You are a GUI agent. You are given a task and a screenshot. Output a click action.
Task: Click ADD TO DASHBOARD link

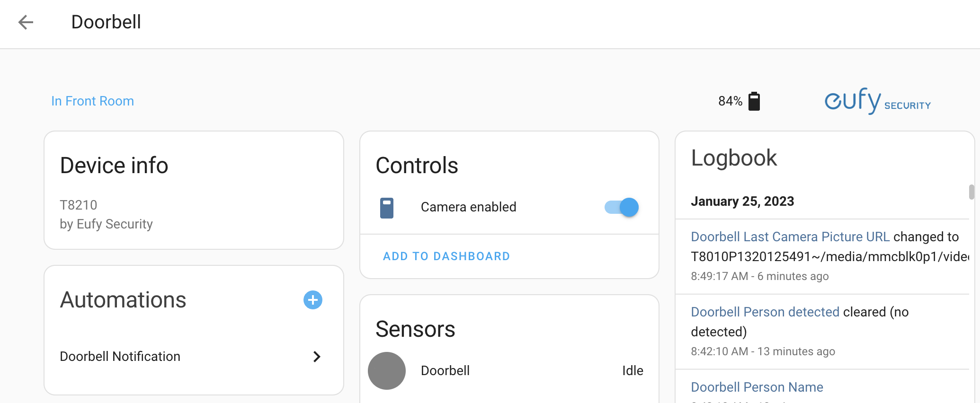click(446, 256)
